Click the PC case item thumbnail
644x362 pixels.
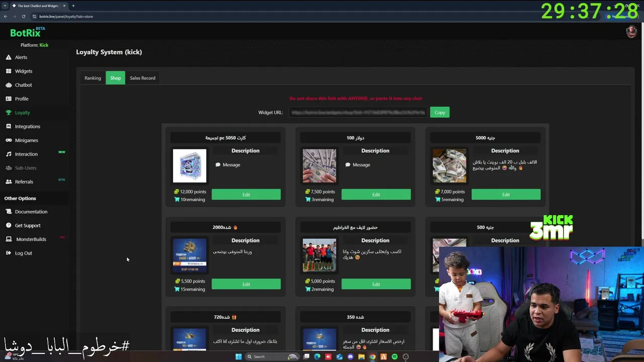click(190, 165)
